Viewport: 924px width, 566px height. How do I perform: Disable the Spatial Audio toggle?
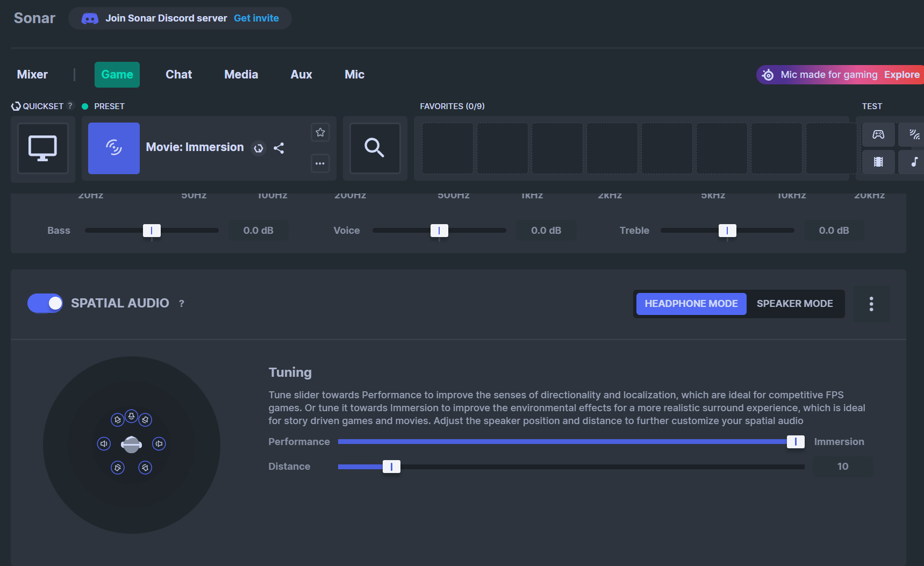(45, 303)
